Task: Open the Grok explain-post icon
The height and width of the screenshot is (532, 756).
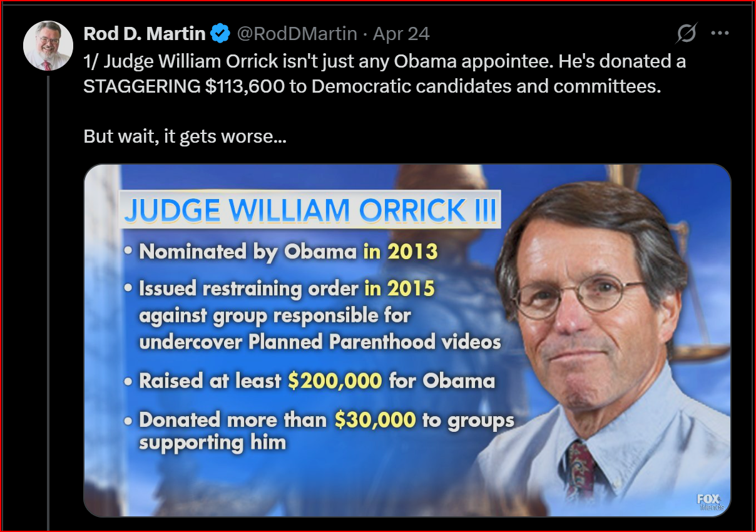Action: click(687, 33)
